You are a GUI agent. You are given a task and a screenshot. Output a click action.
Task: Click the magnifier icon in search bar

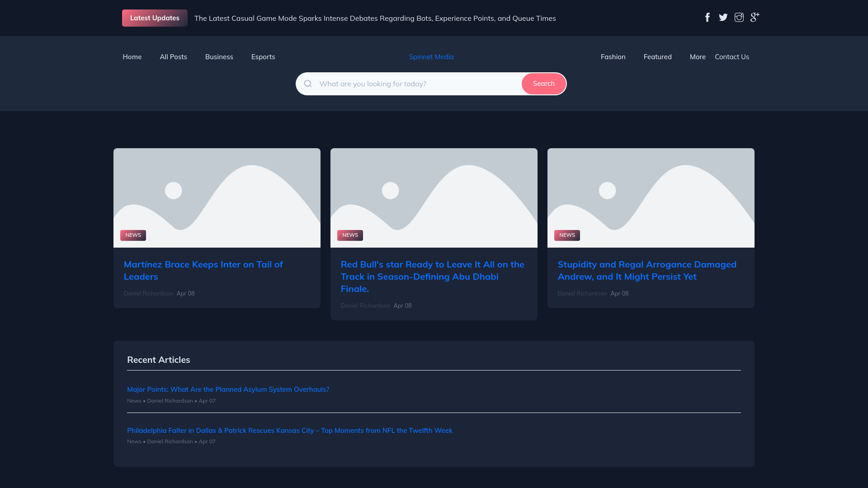click(x=308, y=84)
